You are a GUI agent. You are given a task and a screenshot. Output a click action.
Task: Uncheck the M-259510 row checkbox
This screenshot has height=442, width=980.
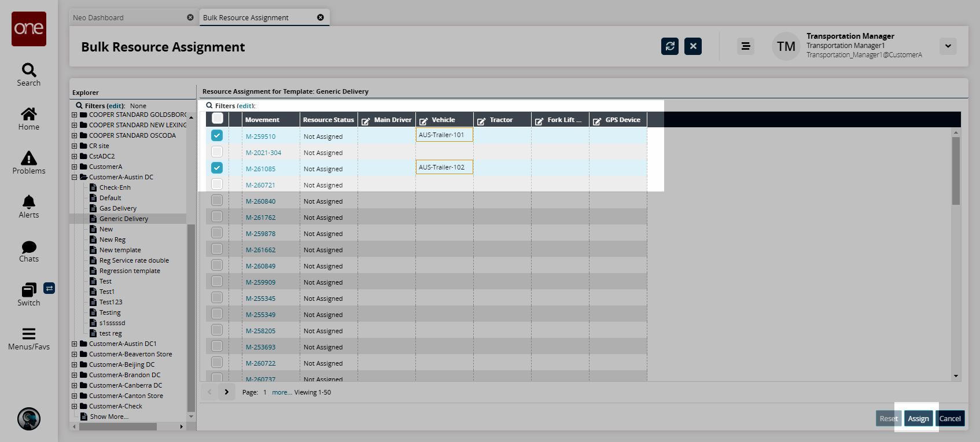(x=217, y=135)
